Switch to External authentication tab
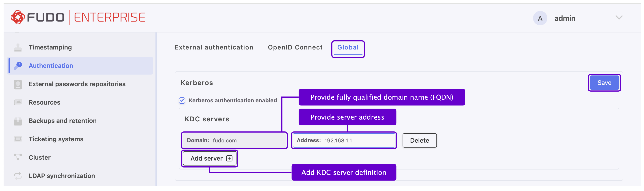 [x=214, y=47]
